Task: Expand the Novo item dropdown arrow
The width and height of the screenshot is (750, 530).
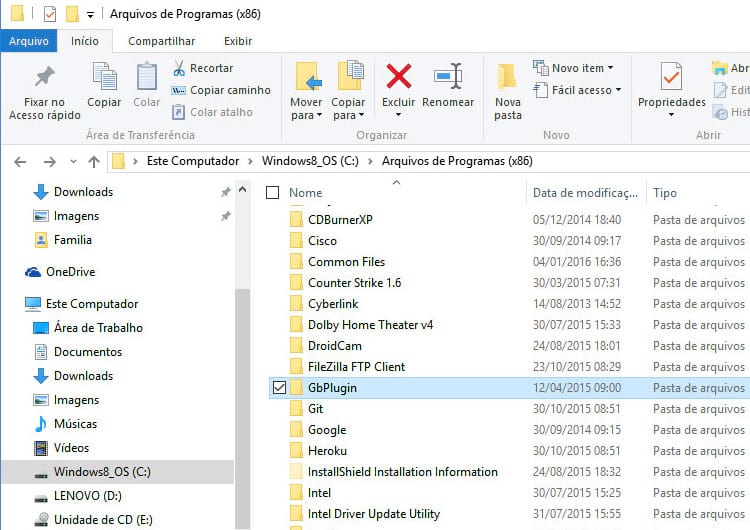Action: point(610,68)
